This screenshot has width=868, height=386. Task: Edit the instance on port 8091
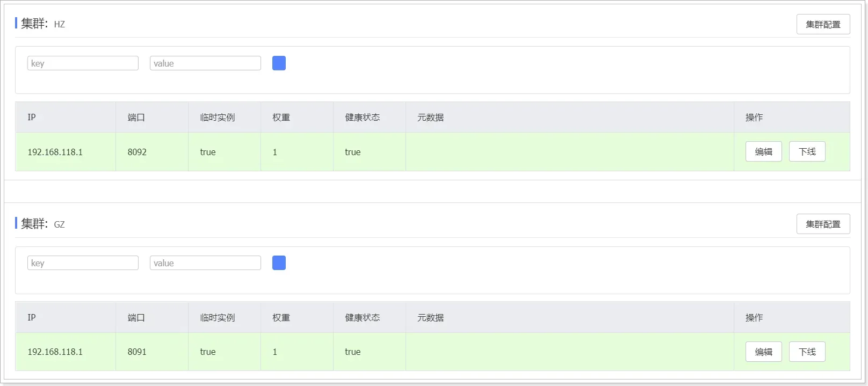[763, 352]
